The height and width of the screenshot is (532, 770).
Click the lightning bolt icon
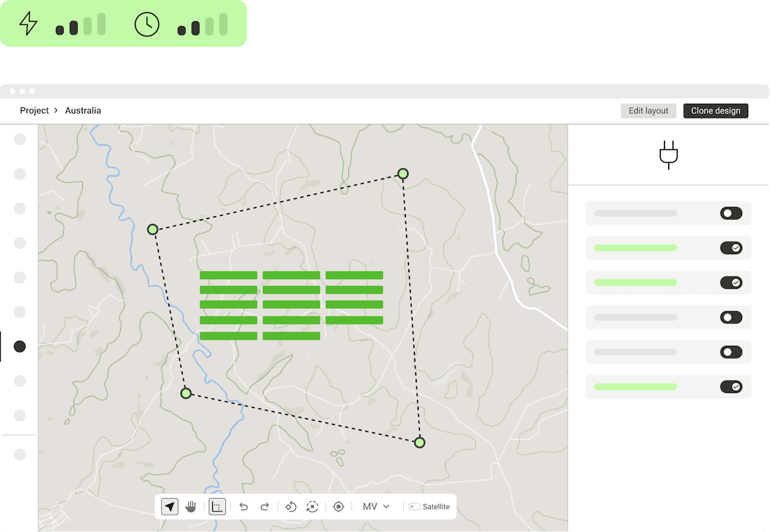tap(29, 24)
